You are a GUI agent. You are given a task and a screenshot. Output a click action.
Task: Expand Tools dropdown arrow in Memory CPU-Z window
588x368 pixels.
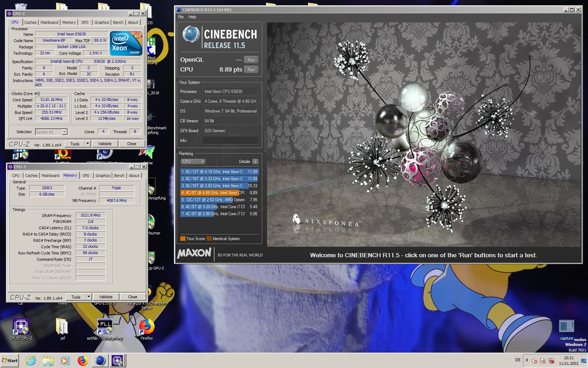89,297
